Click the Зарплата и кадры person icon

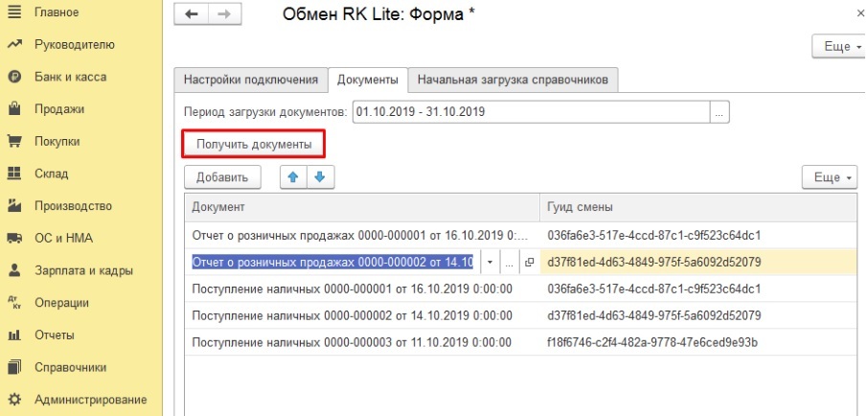14,271
